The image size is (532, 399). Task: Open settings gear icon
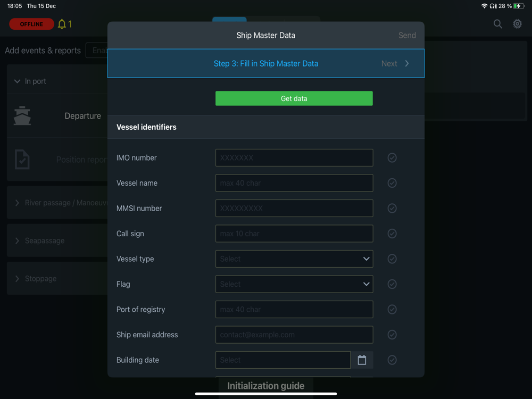coord(517,24)
